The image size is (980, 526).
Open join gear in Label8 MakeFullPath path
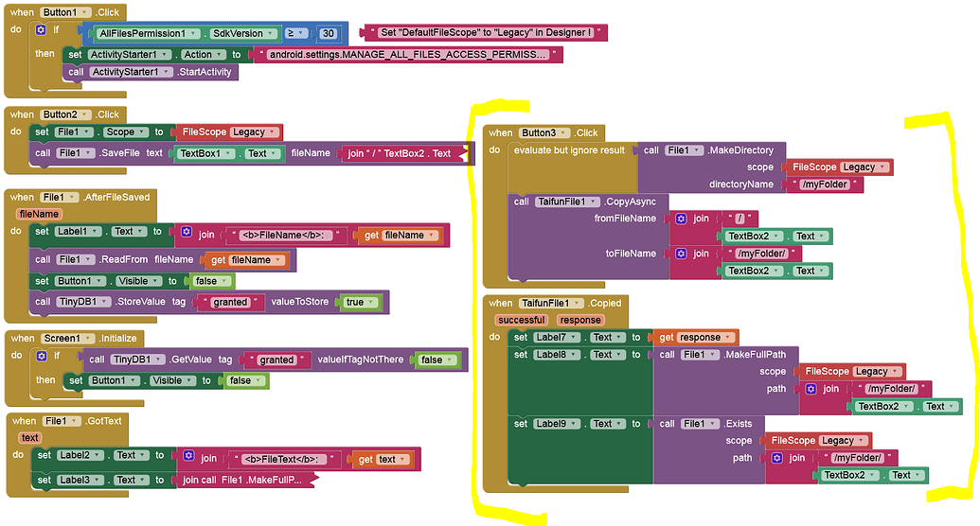click(811, 389)
